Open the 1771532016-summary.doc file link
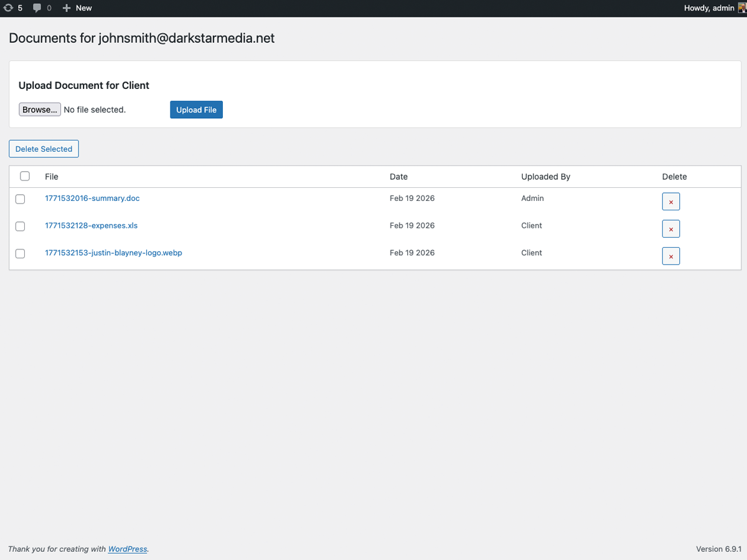 92,198
